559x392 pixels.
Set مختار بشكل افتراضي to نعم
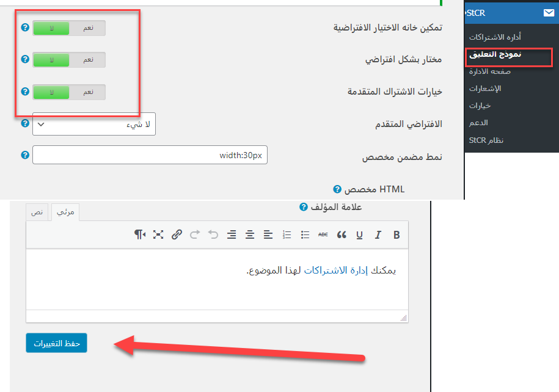click(x=88, y=60)
